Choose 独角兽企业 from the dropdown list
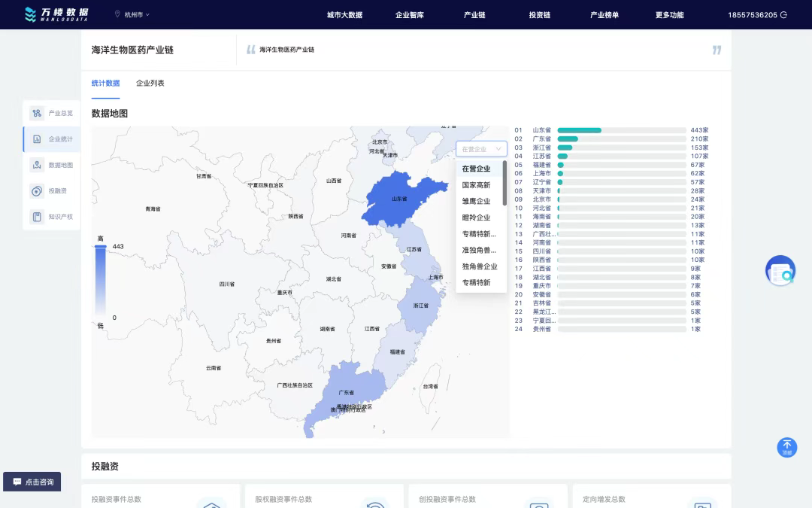The width and height of the screenshot is (812, 508). click(x=479, y=266)
